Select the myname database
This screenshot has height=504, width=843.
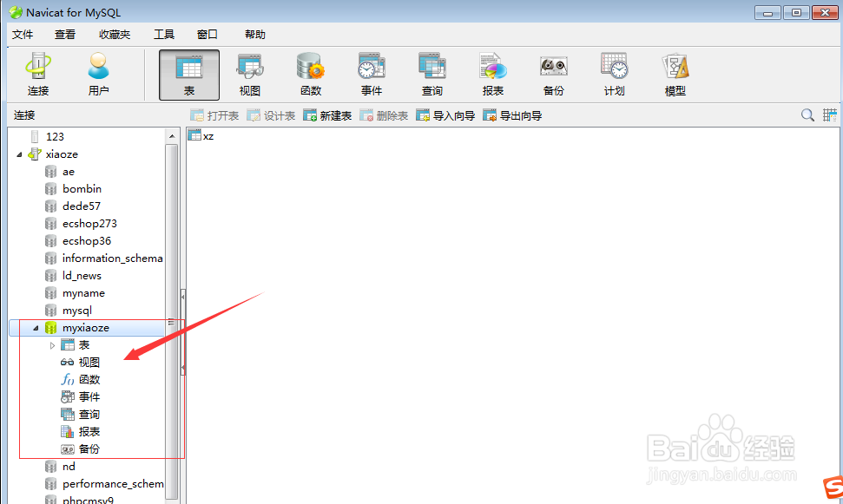pyautogui.click(x=83, y=293)
